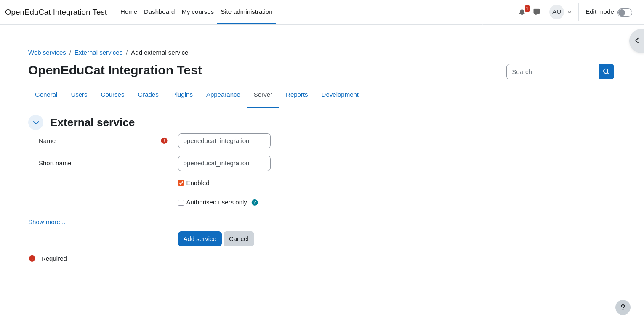Submit search with magnifier button

pos(606,72)
